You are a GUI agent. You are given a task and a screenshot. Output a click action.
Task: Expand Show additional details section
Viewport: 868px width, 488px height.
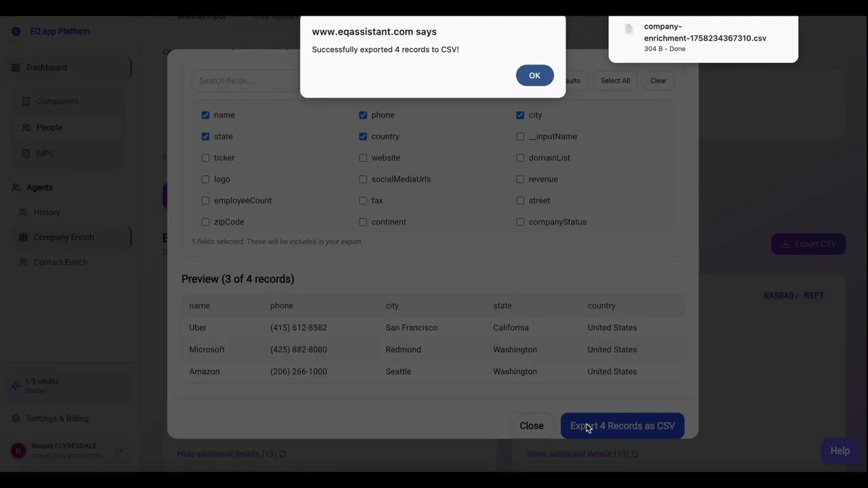[577, 453]
